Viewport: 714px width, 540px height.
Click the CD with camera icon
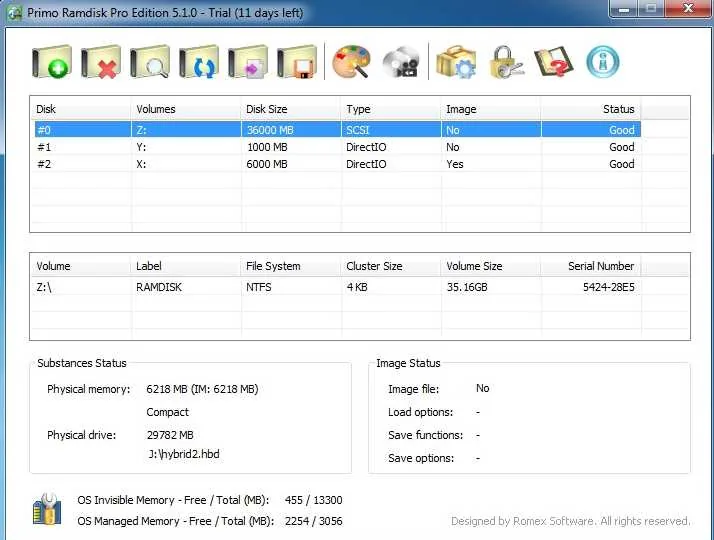pos(401,61)
